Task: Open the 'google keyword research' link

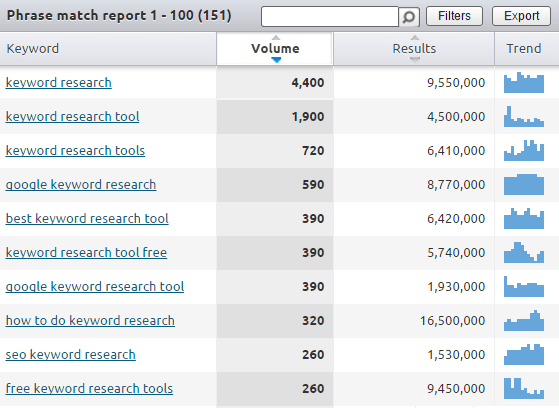Action: coord(81,185)
